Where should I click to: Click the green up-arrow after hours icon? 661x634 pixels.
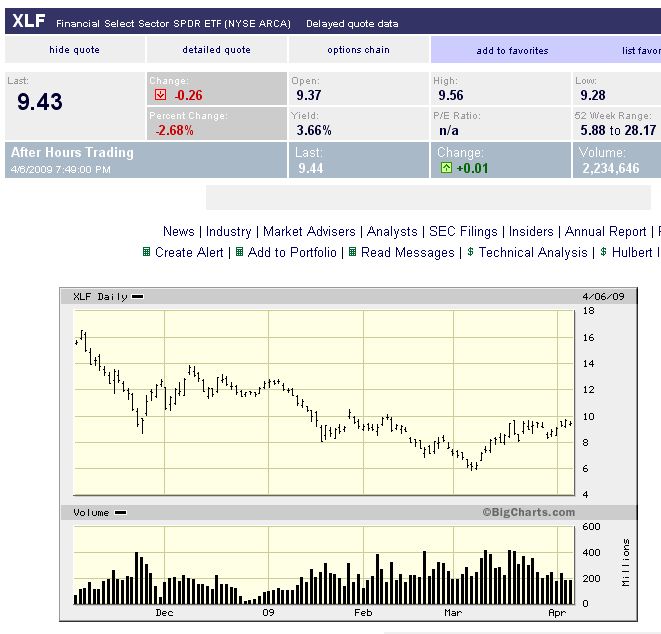point(446,168)
